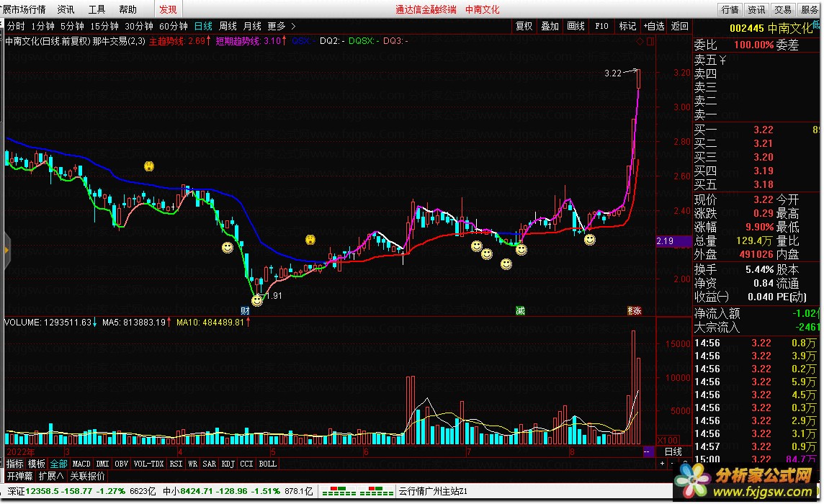Click the 云行情广州主站Z1 server status
The image size is (824, 504).
coord(433,491)
